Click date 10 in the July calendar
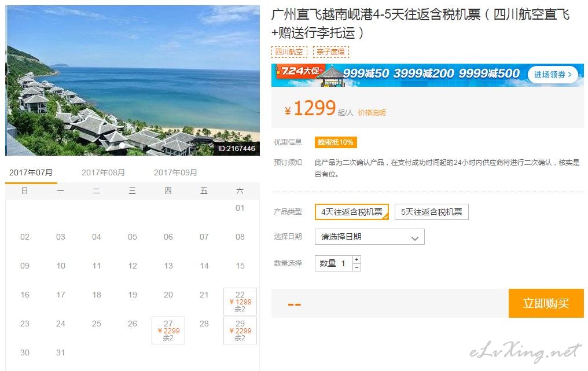This screenshot has height=371, width=588. pyautogui.click(x=61, y=266)
